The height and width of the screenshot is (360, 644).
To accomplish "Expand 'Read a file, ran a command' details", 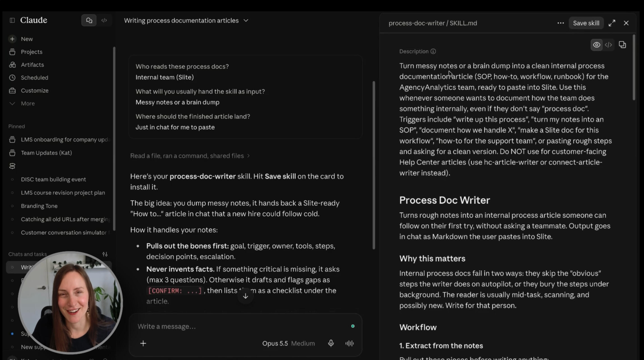I will [x=190, y=156].
